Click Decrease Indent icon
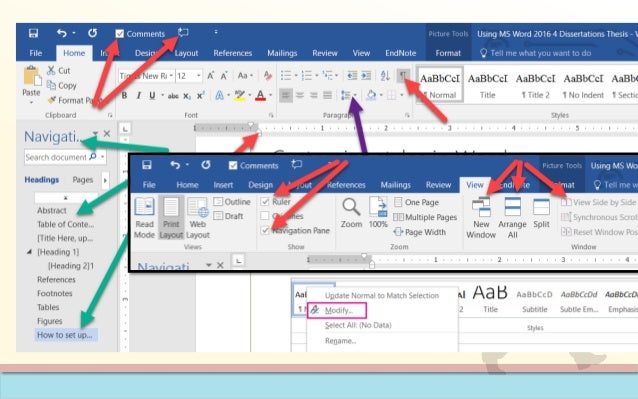 (x=352, y=75)
